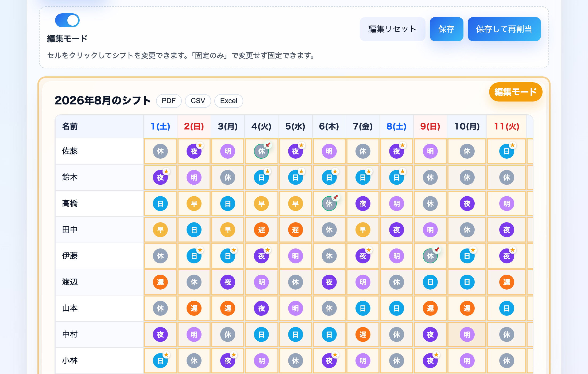Select the 伊藤 name cell
Viewport: 588px width, 374px height.
(99, 256)
